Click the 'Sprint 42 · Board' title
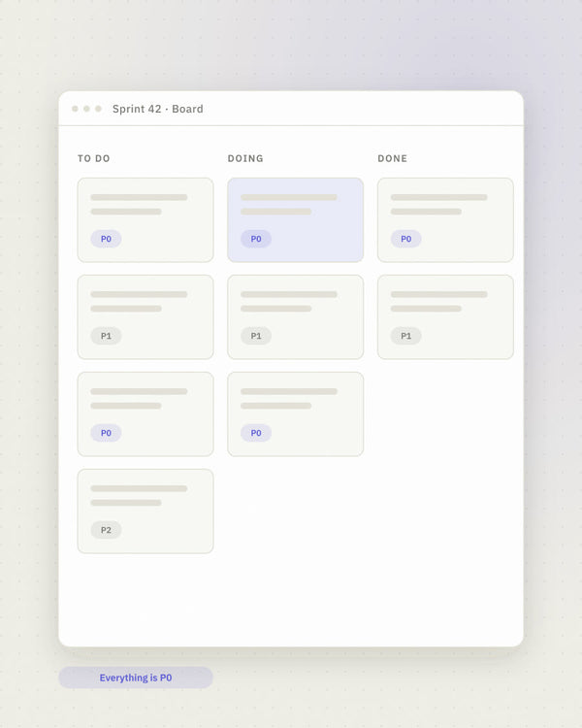Viewport: 582px width, 728px height. 158,109
